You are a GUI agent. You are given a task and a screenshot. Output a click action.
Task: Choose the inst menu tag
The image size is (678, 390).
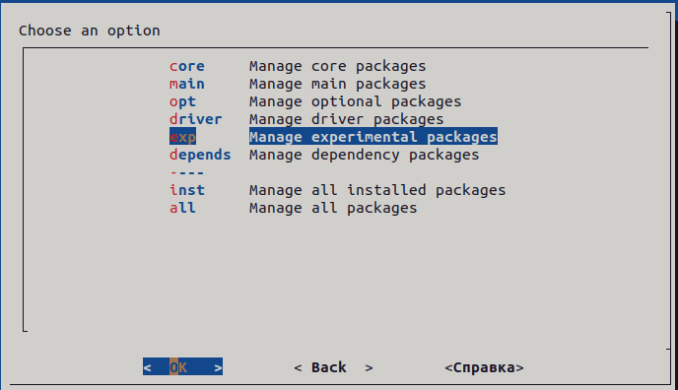(x=187, y=190)
